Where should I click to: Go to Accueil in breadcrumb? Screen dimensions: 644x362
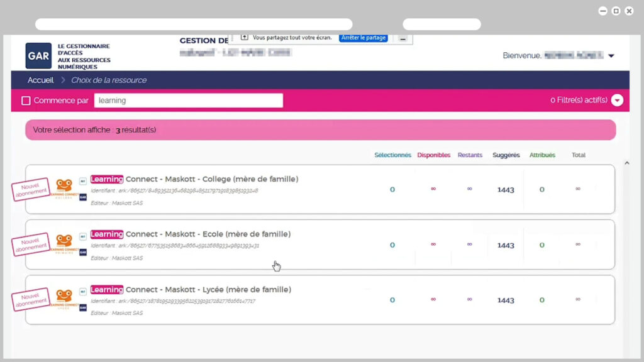41,80
